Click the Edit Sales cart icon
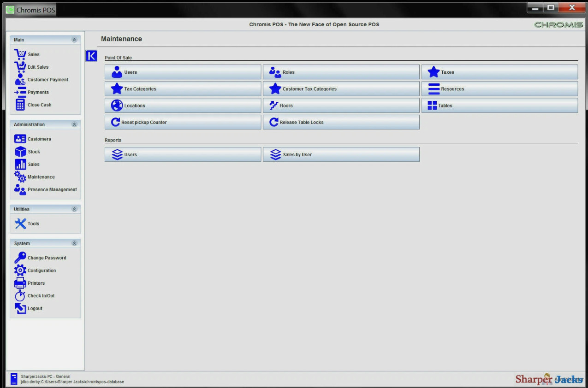 point(20,67)
